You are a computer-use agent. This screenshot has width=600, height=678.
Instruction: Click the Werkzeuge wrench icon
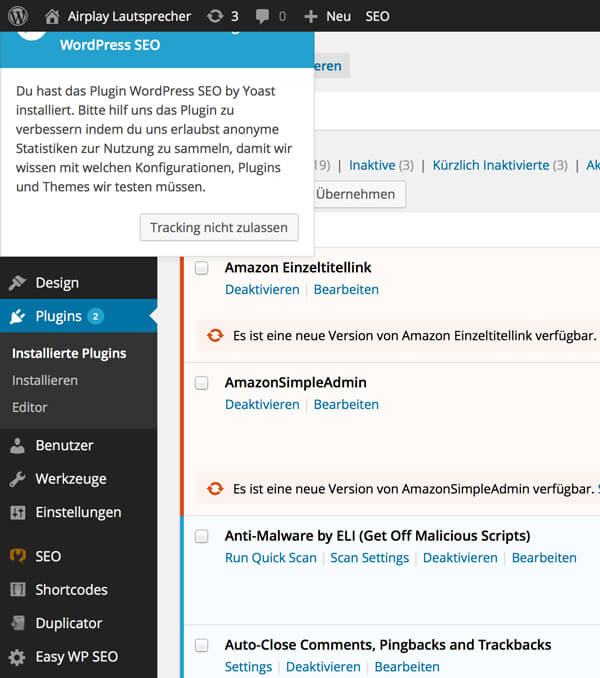(18, 479)
